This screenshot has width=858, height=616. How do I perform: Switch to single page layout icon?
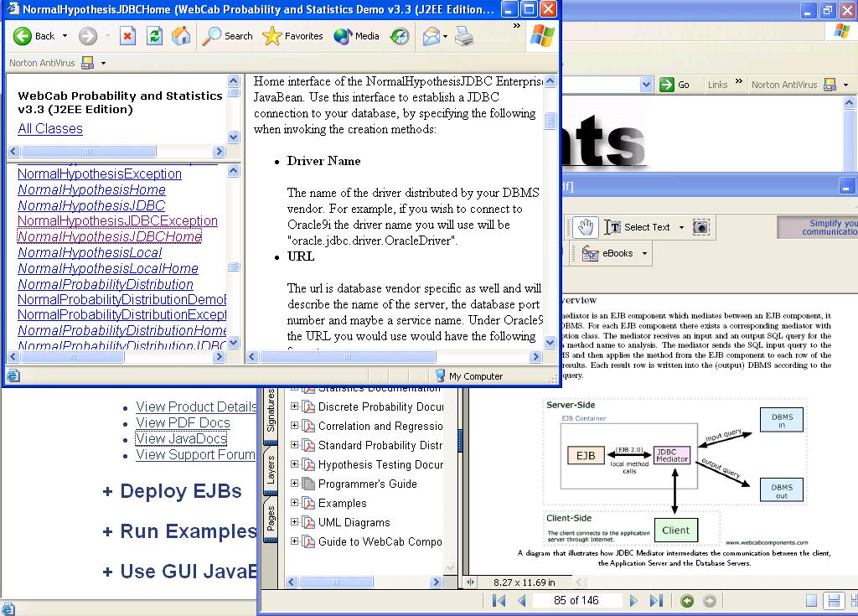811,601
